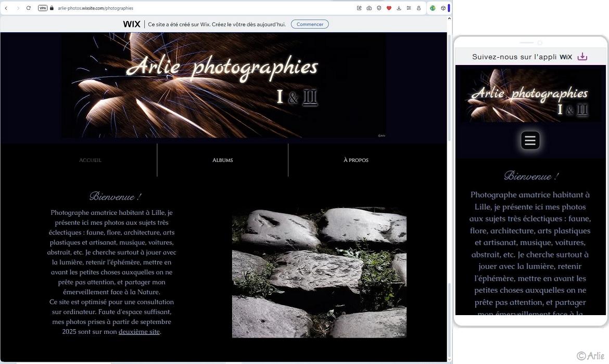Select the ACCUEIL navigation item
Screen dimensions: 609x364
[90, 160]
